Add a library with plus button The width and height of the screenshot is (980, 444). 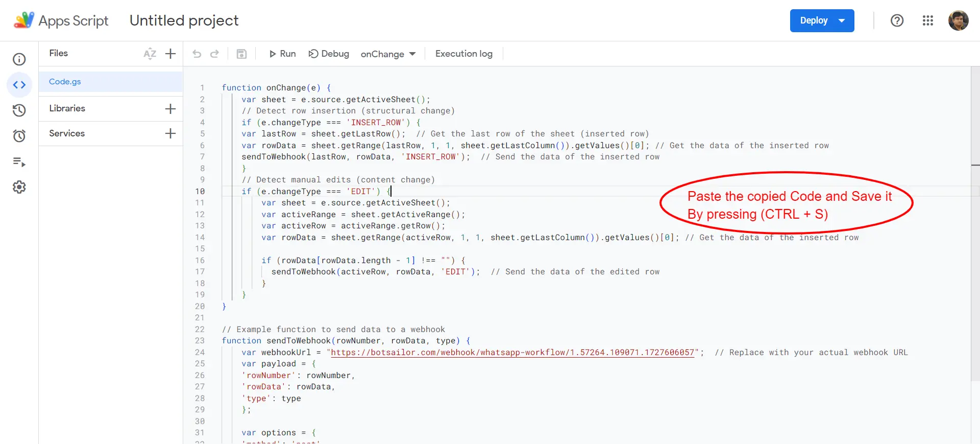tap(170, 108)
